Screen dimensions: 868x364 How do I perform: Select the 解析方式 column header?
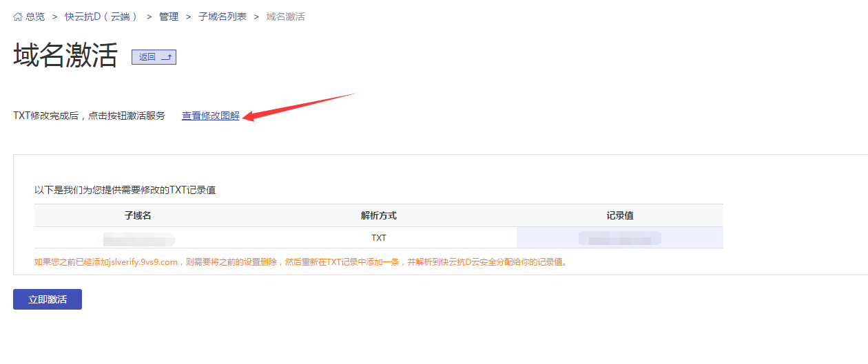coord(379,215)
